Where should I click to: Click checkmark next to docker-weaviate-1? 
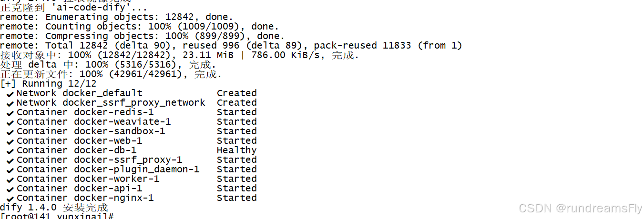pos(10,122)
